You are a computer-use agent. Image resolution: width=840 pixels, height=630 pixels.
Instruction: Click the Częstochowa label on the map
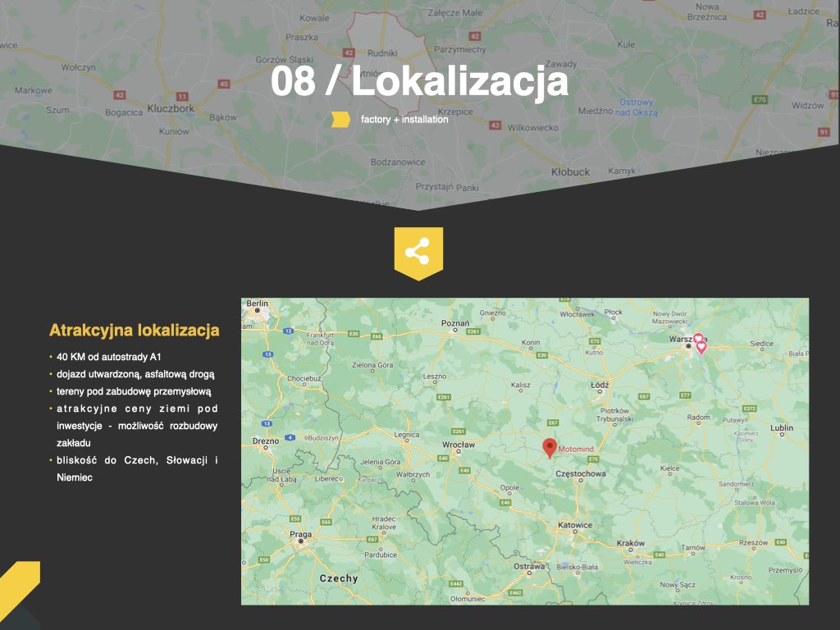tap(581, 474)
